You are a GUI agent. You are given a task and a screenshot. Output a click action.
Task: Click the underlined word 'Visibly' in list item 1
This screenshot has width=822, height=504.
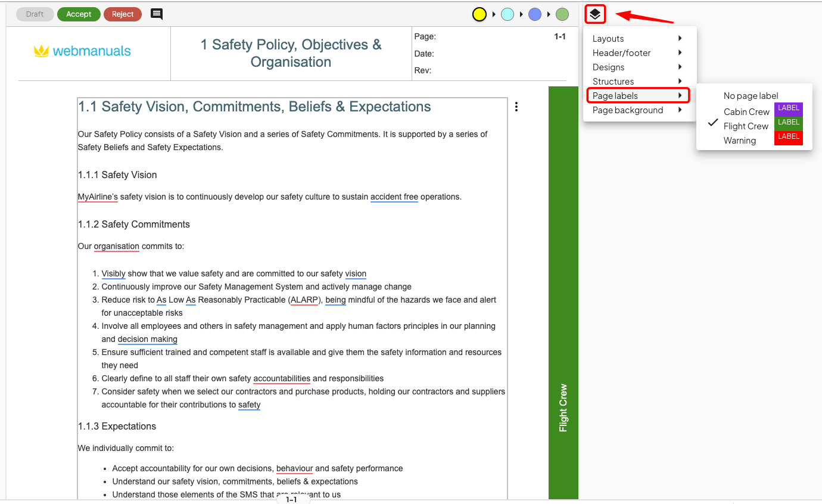[x=114, y=274]
